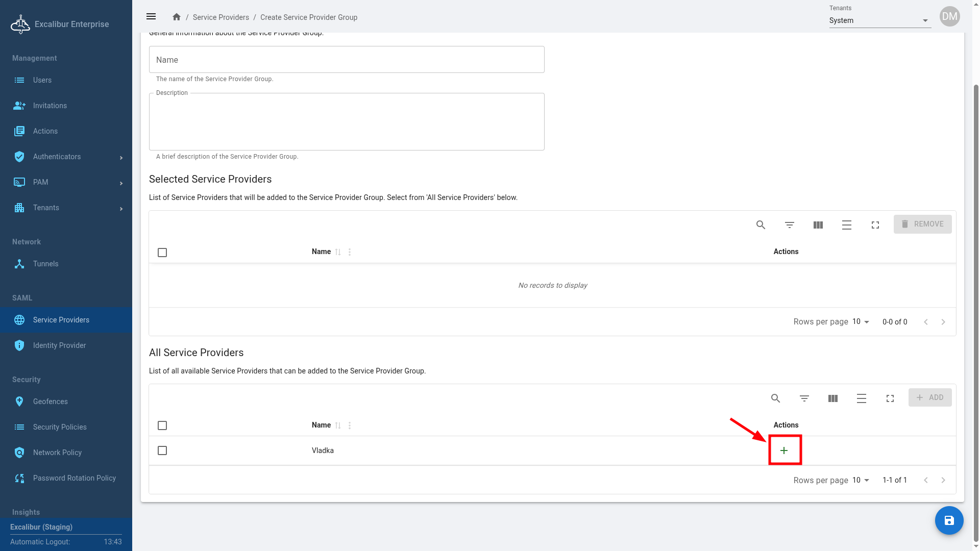Open filter in All Service Providers table
This screenshot has width=980, height=551.
pos(804,398)
